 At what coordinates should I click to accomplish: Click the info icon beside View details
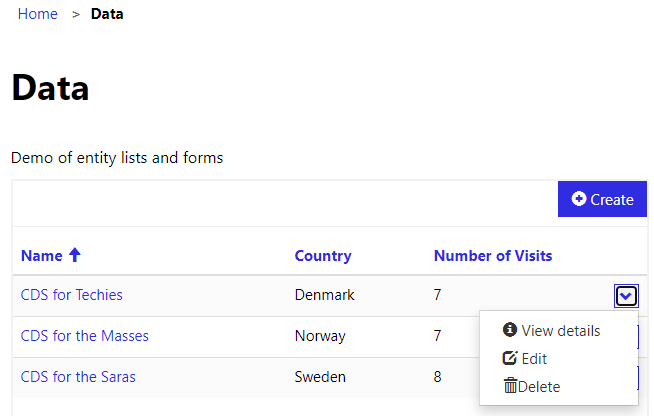click(x=510, y=330)
